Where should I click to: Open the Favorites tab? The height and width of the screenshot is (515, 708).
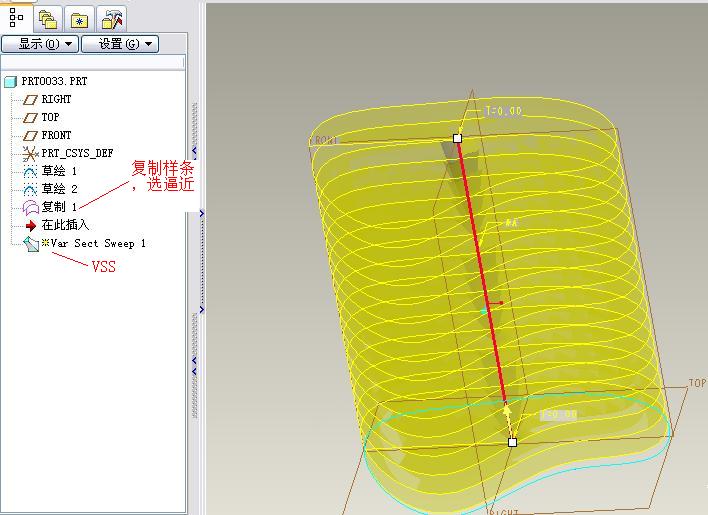(79, 19)
